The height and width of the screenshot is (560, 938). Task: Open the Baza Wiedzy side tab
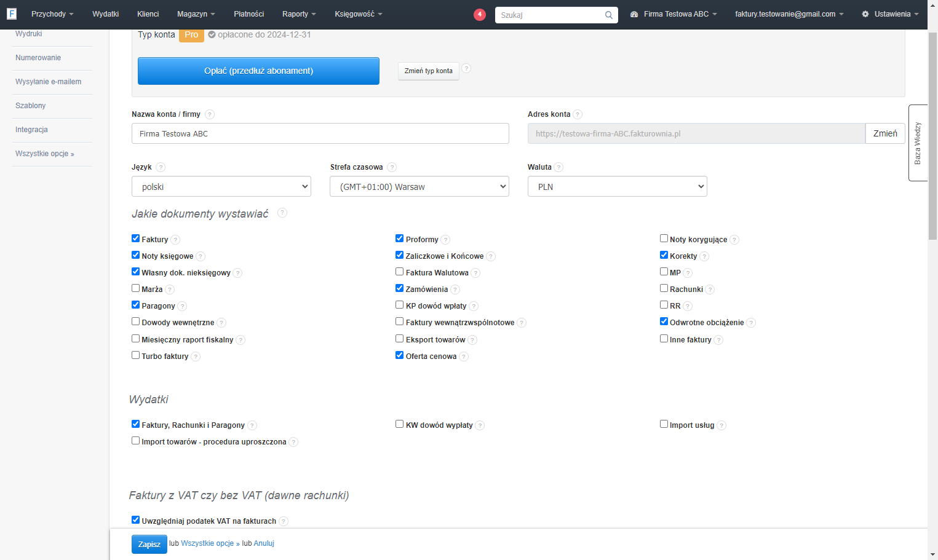tap(918, 143)
